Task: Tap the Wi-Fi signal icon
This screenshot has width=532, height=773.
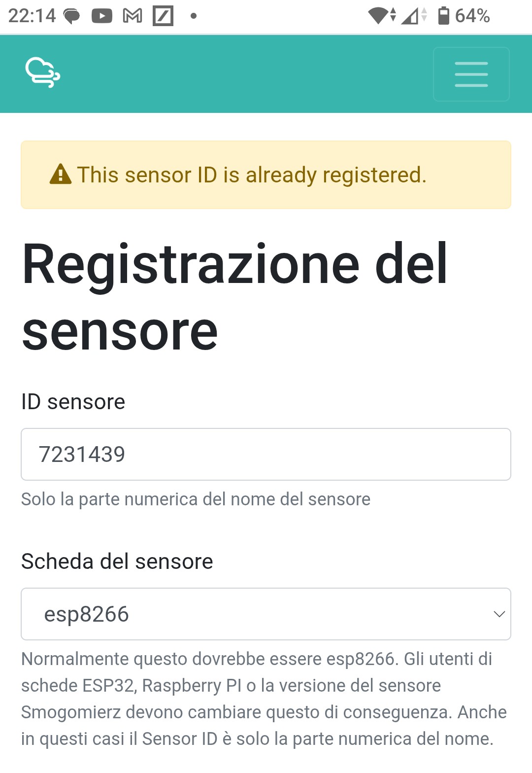Action: tap(381, 16)
